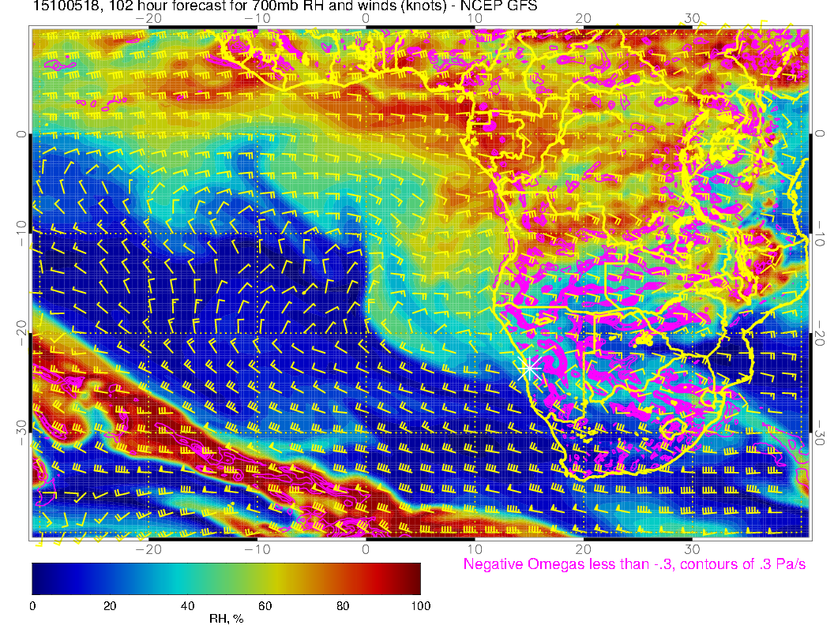This screenshot has width=834, height=644.
Task: Click the '-30' latitude label on the left axis
Action: coord(21,432)
